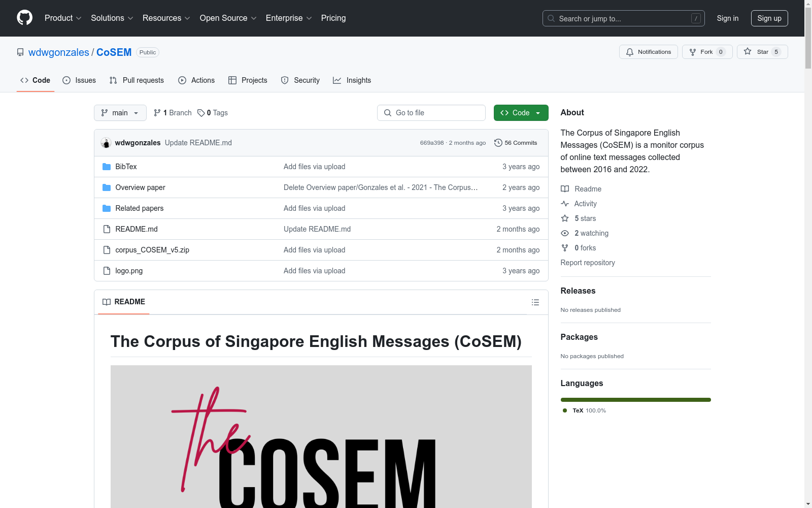This screenshot has height=508, width=812.
Task: Click the Pricing link
Action: click(333, 18)
